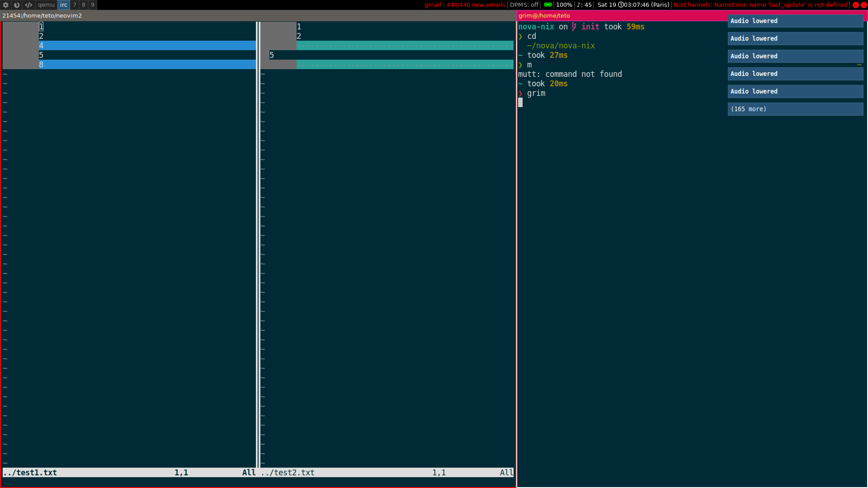This screenshot has width=868, height=488.
Task: Toggle the DPMS: off indicator
Action: (524, 5)
